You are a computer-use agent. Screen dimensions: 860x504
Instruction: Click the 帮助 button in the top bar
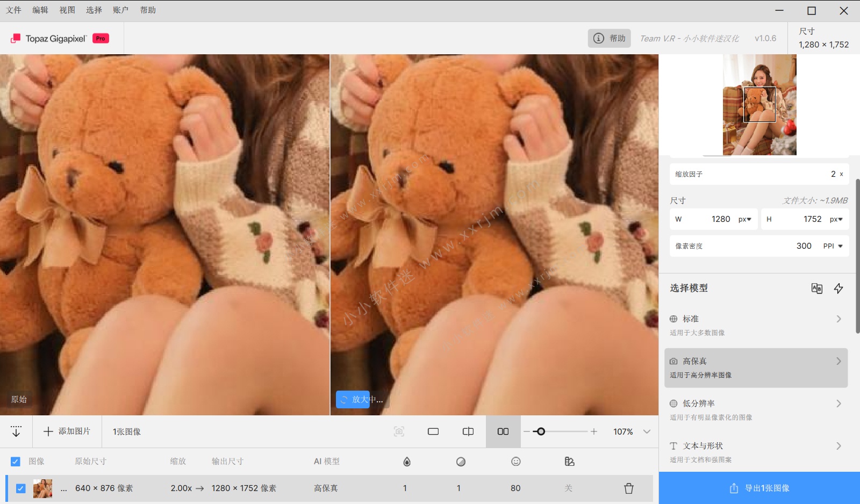tap(609, 38)
